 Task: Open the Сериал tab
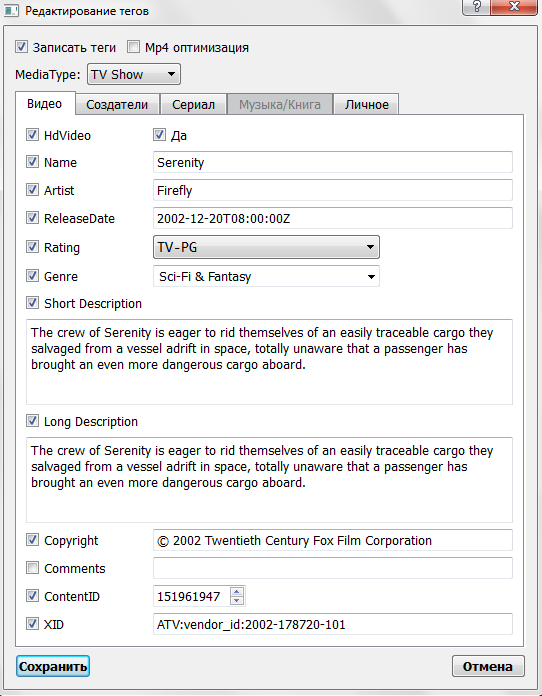[193, 104]
